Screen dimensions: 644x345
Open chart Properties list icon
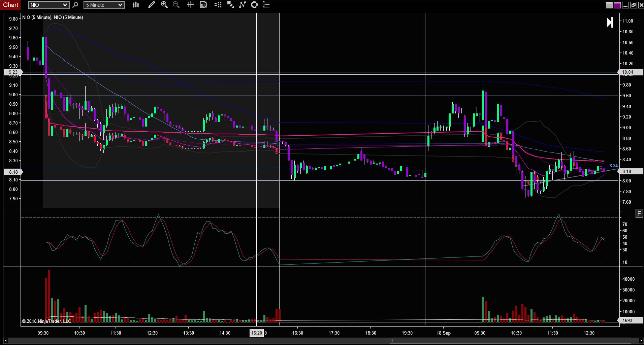[x=266, y=5]
